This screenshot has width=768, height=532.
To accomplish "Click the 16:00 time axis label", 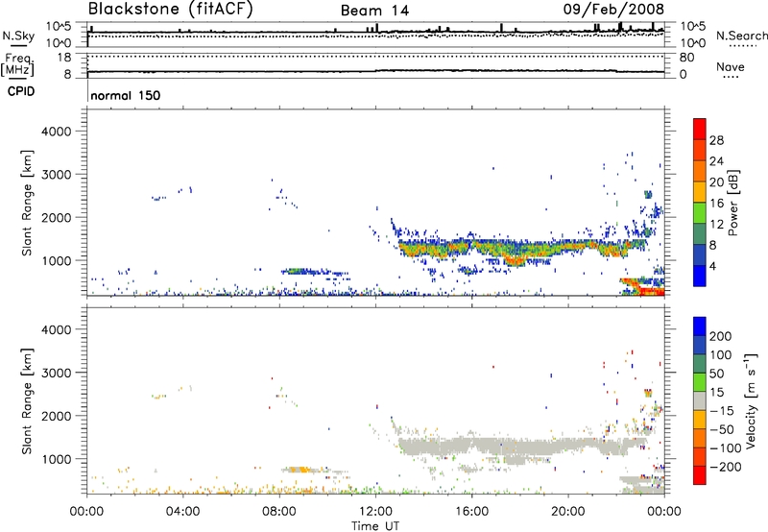I will 471,512.
